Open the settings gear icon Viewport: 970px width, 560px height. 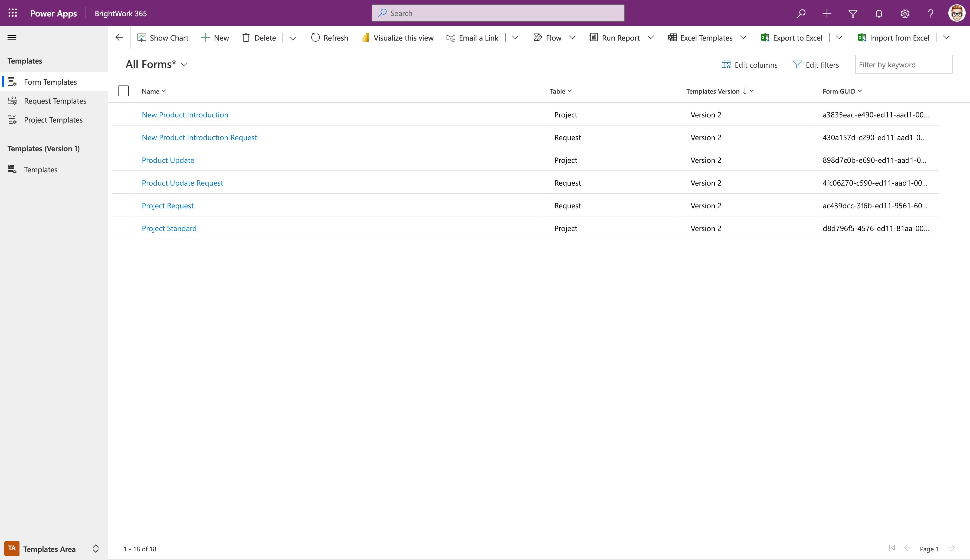point(905,14)
